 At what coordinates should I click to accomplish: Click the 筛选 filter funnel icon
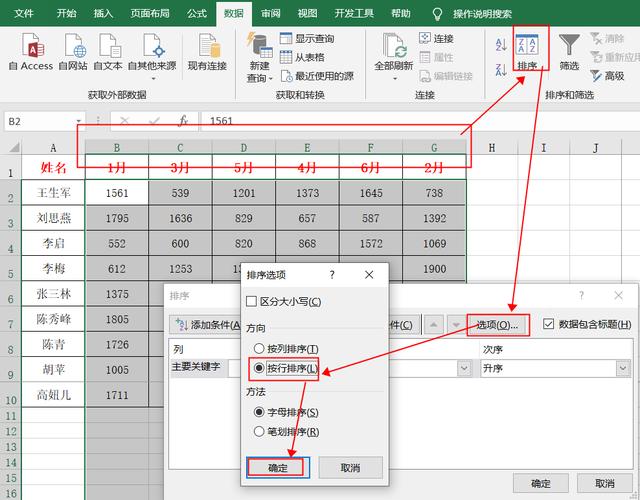[569, 52]
